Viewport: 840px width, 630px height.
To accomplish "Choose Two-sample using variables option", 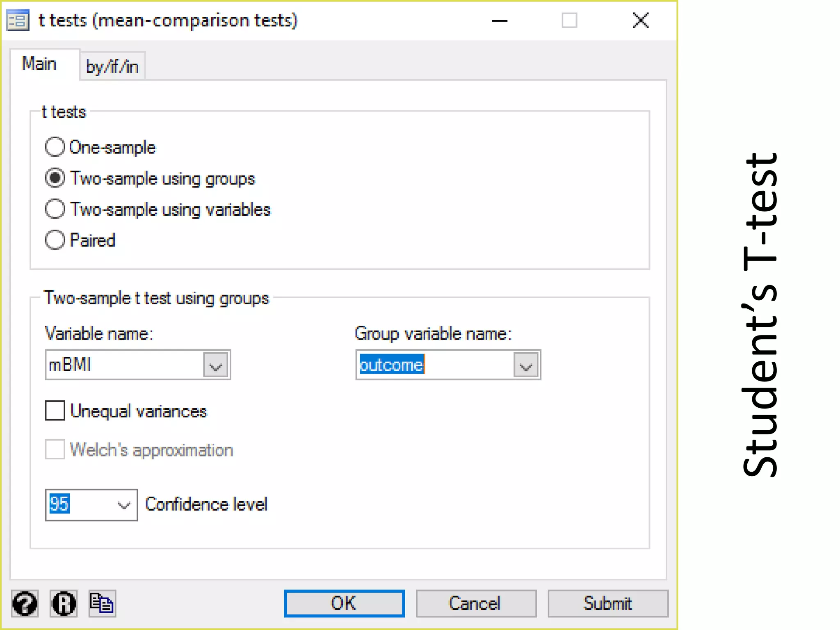I will pyautogui.click(x=55, y=209).
